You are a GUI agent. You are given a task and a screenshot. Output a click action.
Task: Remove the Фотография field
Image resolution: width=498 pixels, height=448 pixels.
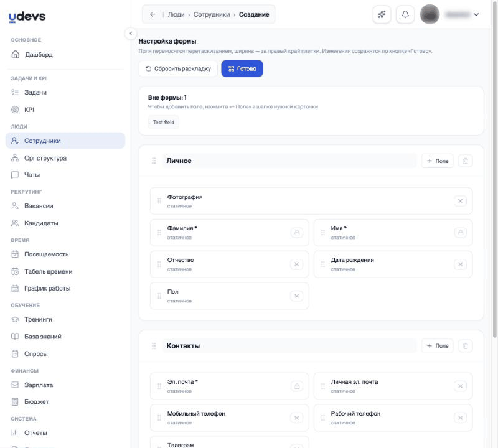click(x=460, y=201)
